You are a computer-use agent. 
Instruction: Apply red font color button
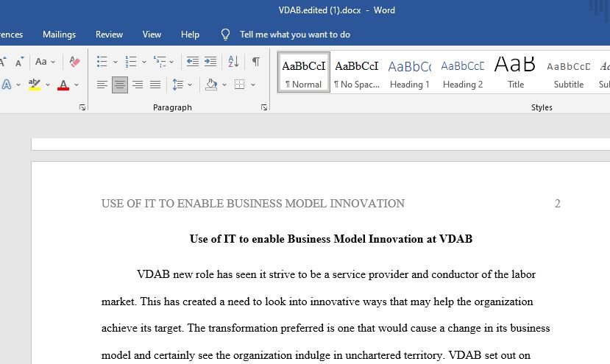63,85
